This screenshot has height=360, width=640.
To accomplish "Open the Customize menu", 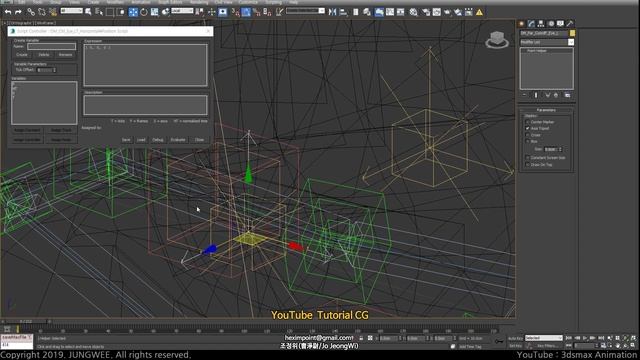I will point(248,2).
